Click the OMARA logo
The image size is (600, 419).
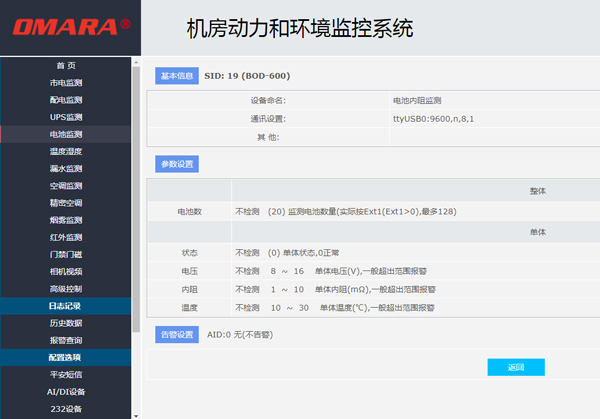click(65, 27)
